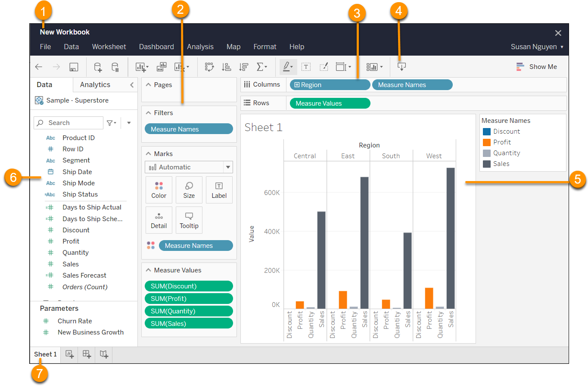Click the new worksheet tab icon
Viewport: 588px width, 391px height.
pyautogui.click(x=69, y=354)
